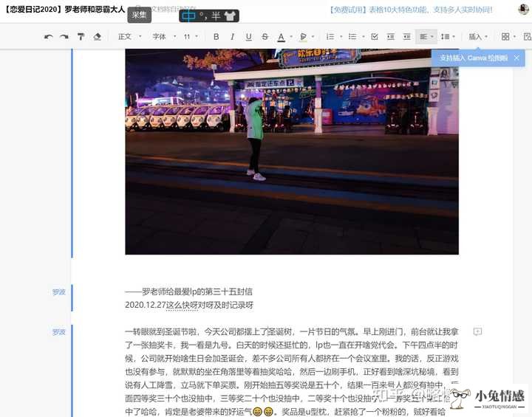Expand the font color arrow
The width and height of the screenshot is (532, 417).
point(291,37)
